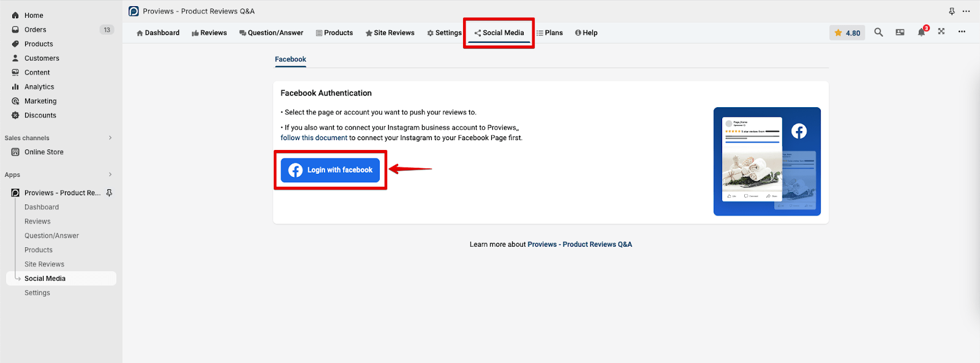Open the Content section in sidebar
The height and width of the screenshot is (363, 980).
37,72
